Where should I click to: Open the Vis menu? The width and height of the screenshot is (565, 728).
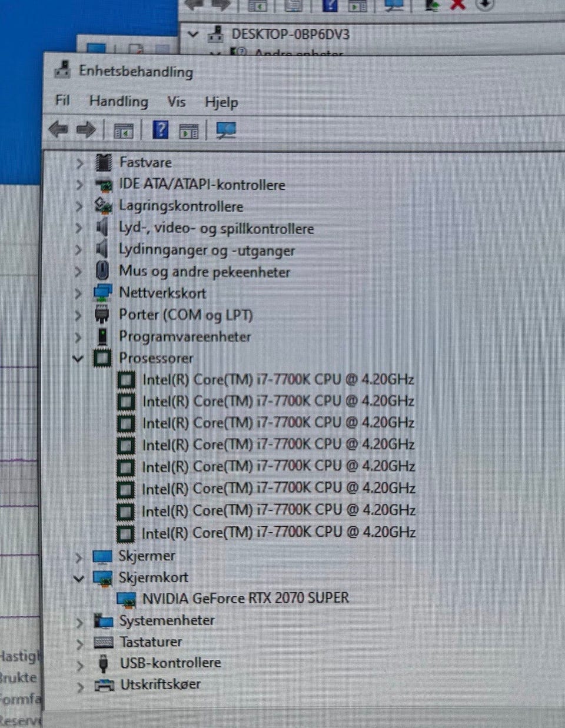(x=176, y=102)
